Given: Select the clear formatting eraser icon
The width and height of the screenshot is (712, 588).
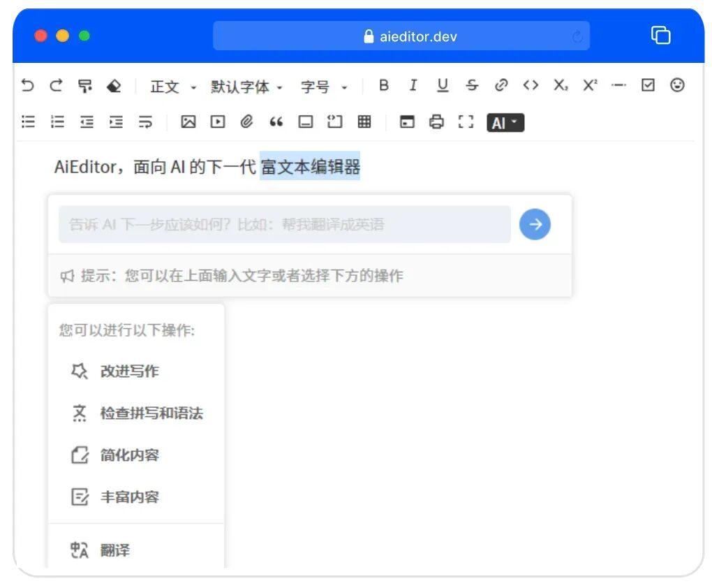Looking at the screenshot, I should [115, 84].
